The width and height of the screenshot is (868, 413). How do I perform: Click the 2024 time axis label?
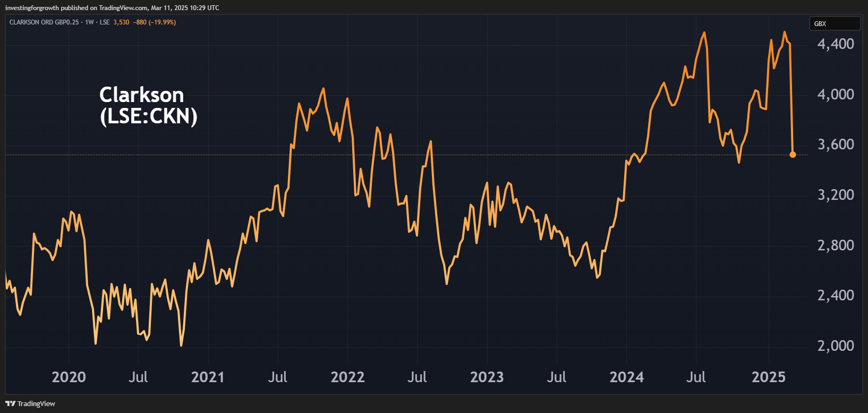(626, 377)
